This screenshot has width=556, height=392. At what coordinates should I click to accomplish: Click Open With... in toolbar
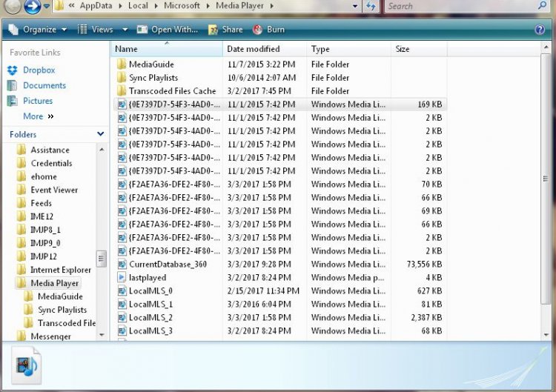pyautogui.click(x=168, y=30)
